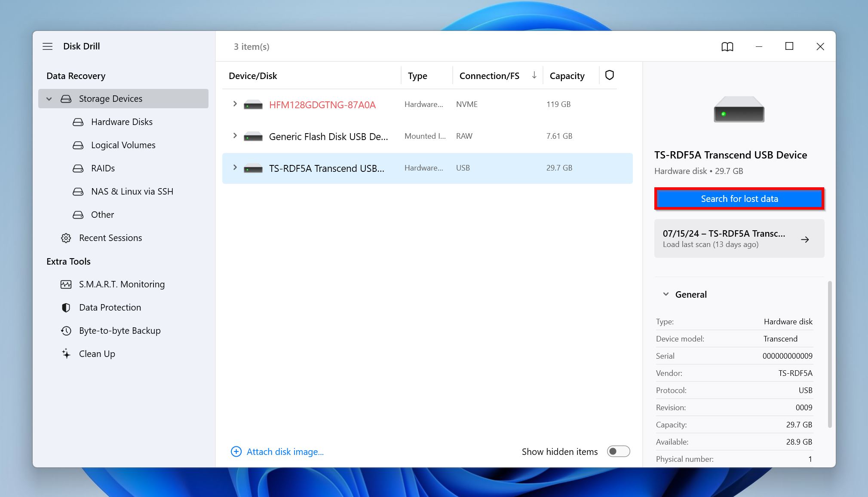Click the Clean Up icon
The image size is (868, 497).
66,354
